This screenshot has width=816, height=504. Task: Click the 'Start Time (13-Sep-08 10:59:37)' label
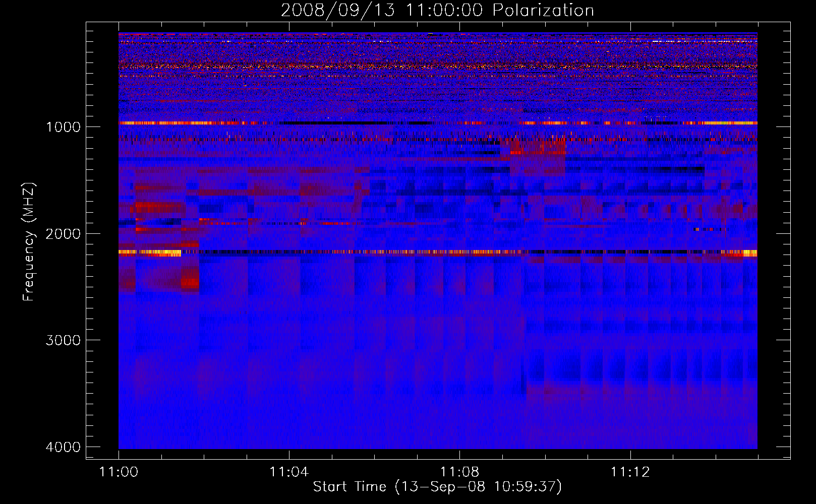click(437, 487)
